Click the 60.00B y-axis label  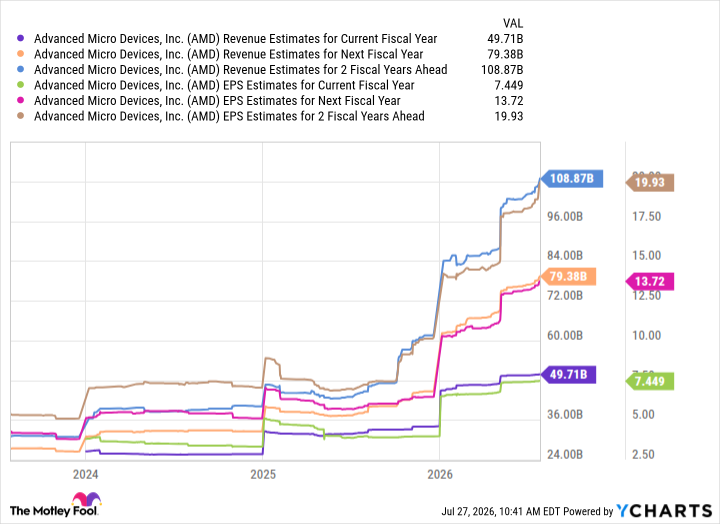[x=565, y=336]
